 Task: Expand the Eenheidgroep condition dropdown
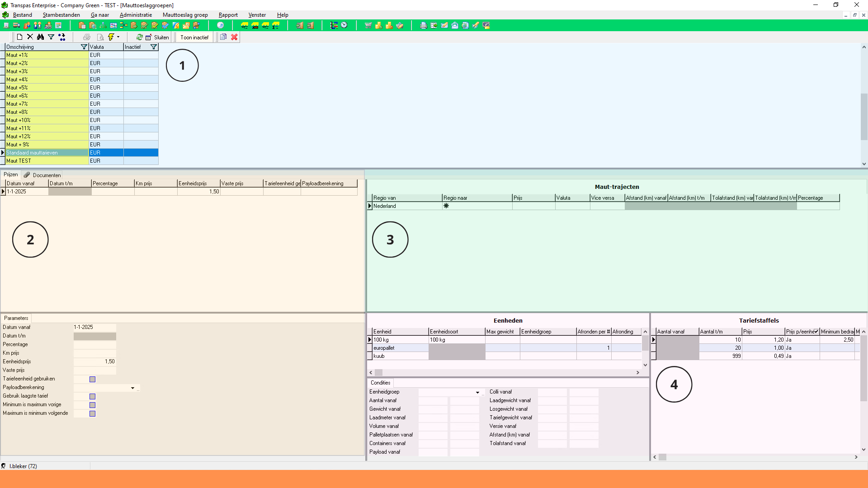[x=477, y=392]
